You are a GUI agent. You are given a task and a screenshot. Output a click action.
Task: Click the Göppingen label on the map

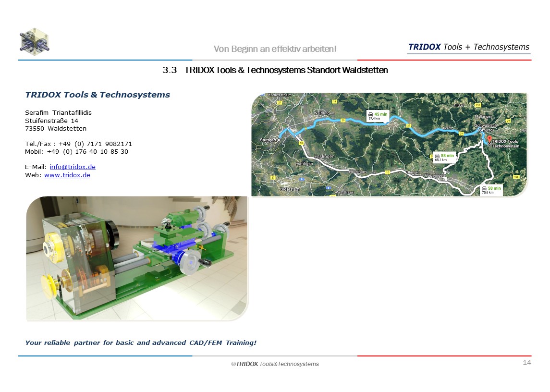pos(434,176)
